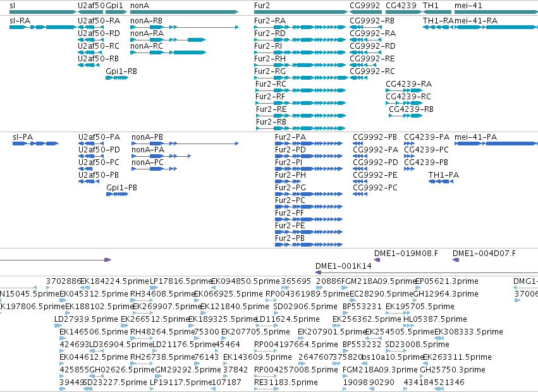
Task: Select EST SD23008.5prime
Action: tap(417, 345)
